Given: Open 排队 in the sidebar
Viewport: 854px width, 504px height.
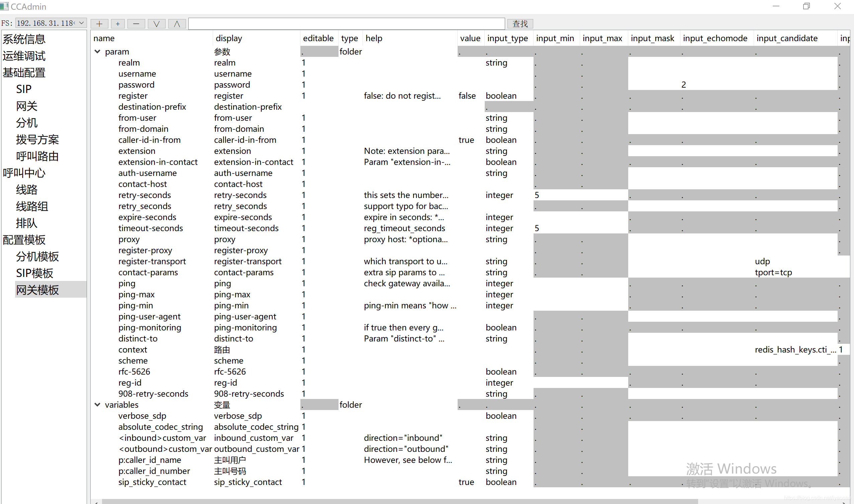Looking at the screenshot, I should point(26,223).
